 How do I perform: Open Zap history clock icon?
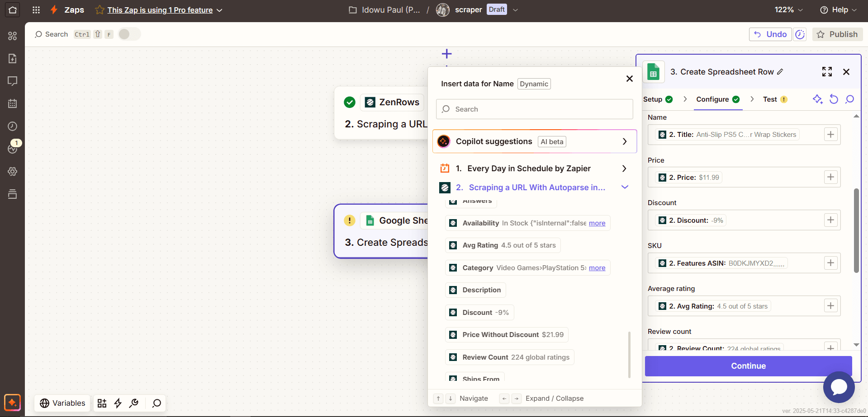point(13,126)
